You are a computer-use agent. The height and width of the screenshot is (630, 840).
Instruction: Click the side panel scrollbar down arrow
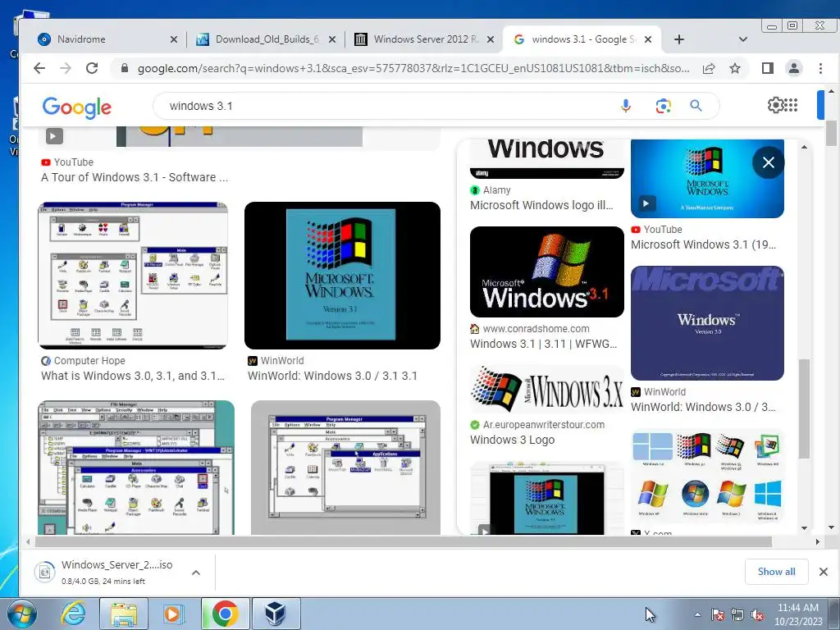(x=804, y=527)
